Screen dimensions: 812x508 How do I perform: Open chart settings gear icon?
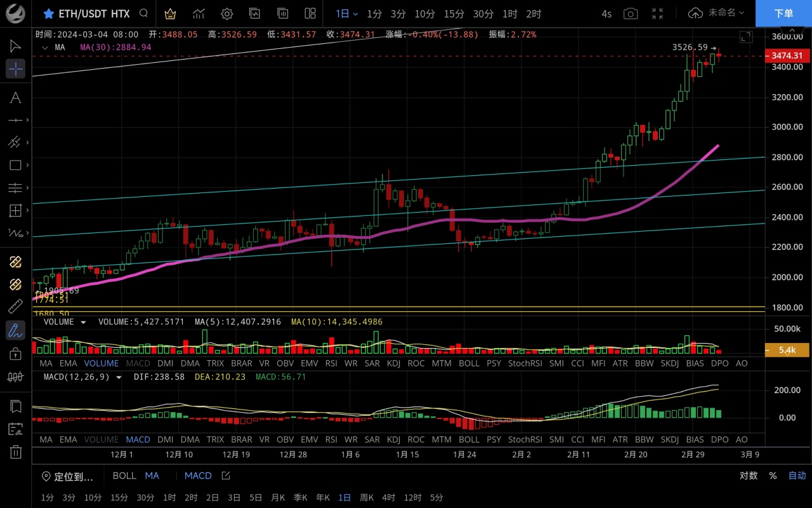[226, 13]
